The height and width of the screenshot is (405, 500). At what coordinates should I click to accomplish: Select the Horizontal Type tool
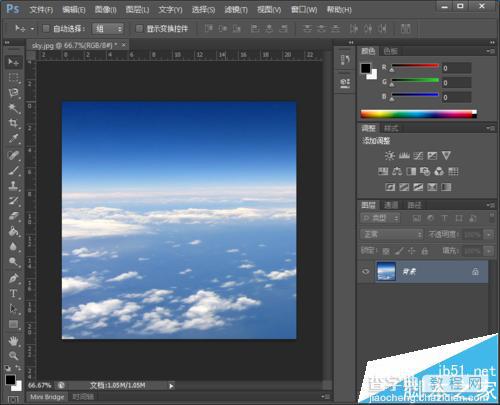(14, 294)
